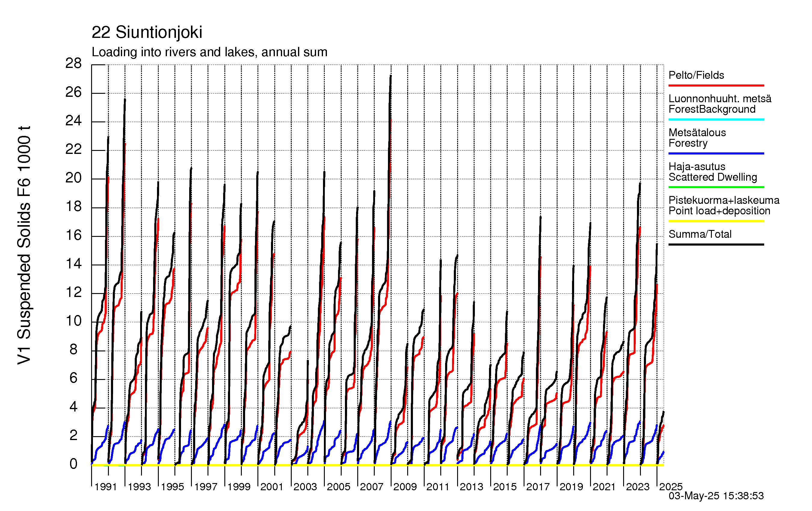Click the y-axis value 8

[x=73, y=350]
